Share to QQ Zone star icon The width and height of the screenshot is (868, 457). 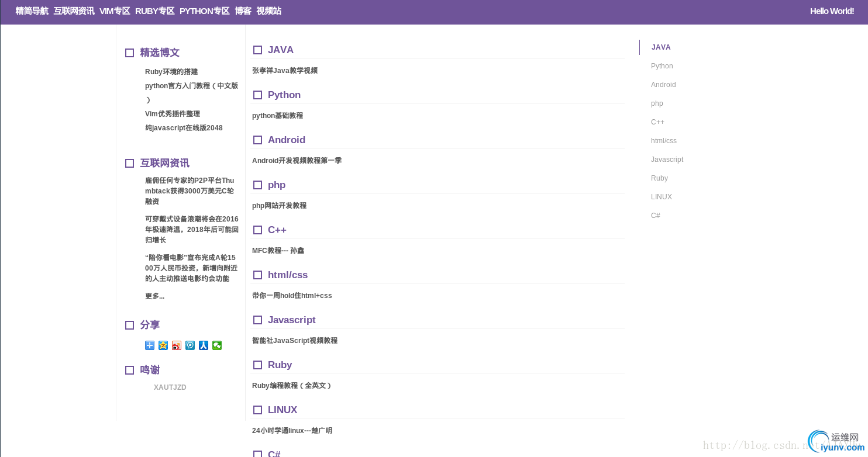163,345
